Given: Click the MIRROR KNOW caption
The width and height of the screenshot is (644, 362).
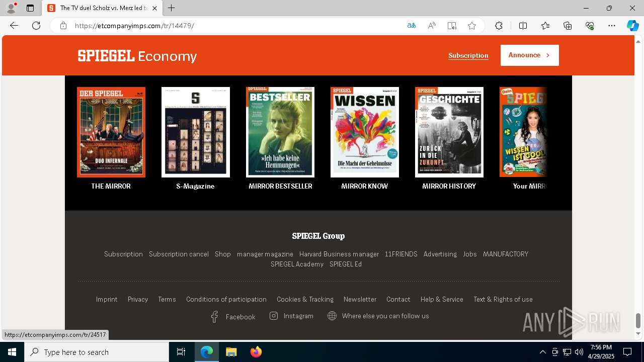Looking at the screenshot, I should [x=365, y=186].
